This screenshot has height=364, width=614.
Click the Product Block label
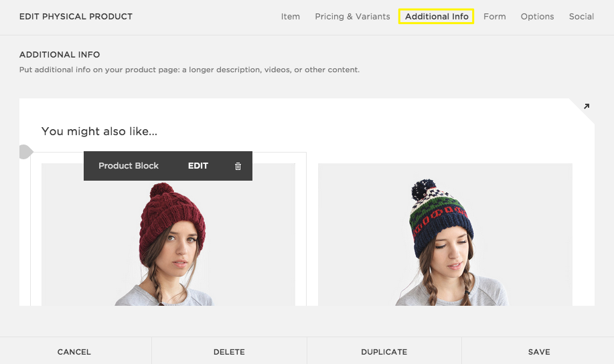129,166
